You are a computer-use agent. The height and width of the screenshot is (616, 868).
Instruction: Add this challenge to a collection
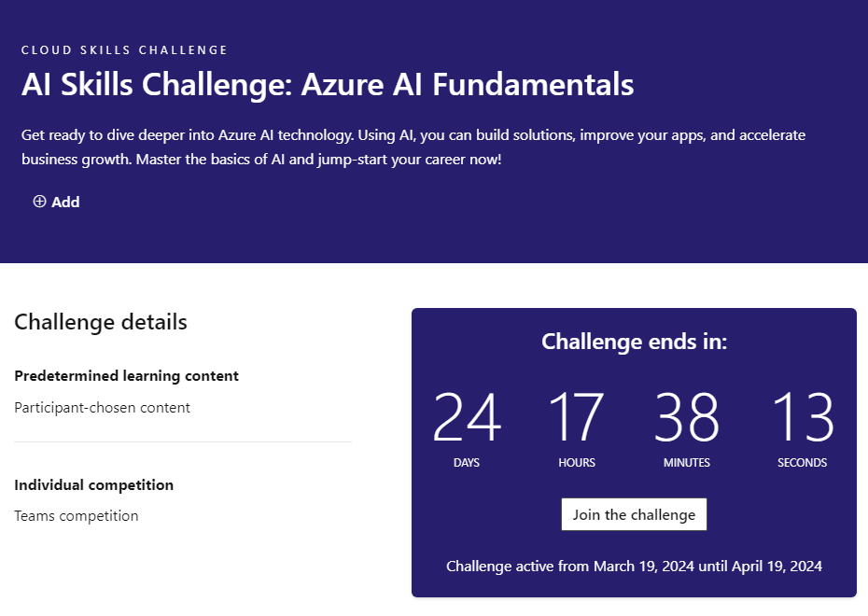click(x=56, y=202)
